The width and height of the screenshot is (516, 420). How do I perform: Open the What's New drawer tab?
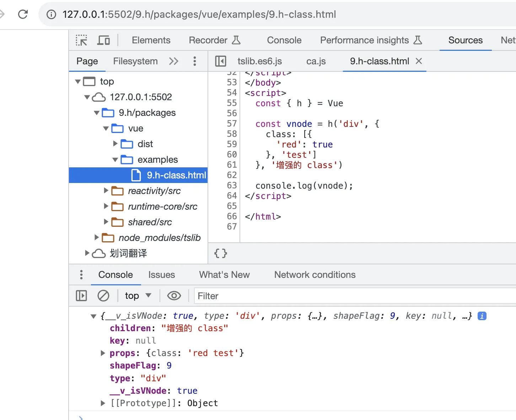tap(224, 275)
